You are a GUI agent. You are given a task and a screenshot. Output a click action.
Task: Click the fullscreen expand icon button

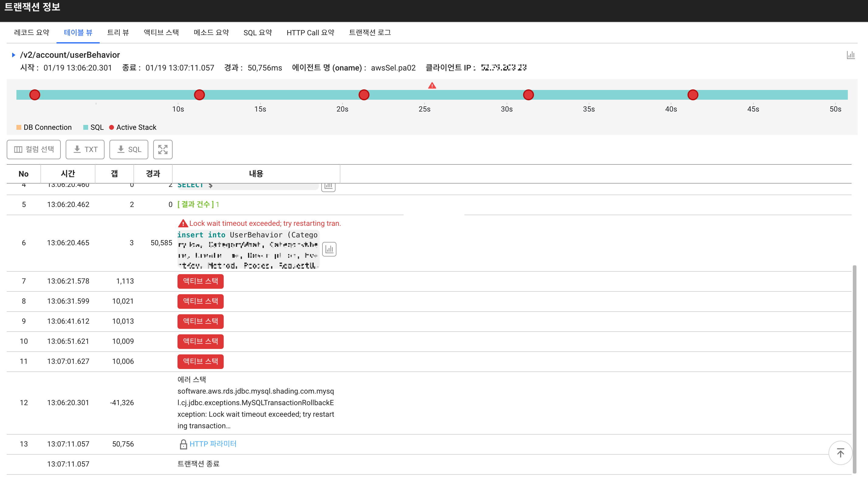click(163, 149)
